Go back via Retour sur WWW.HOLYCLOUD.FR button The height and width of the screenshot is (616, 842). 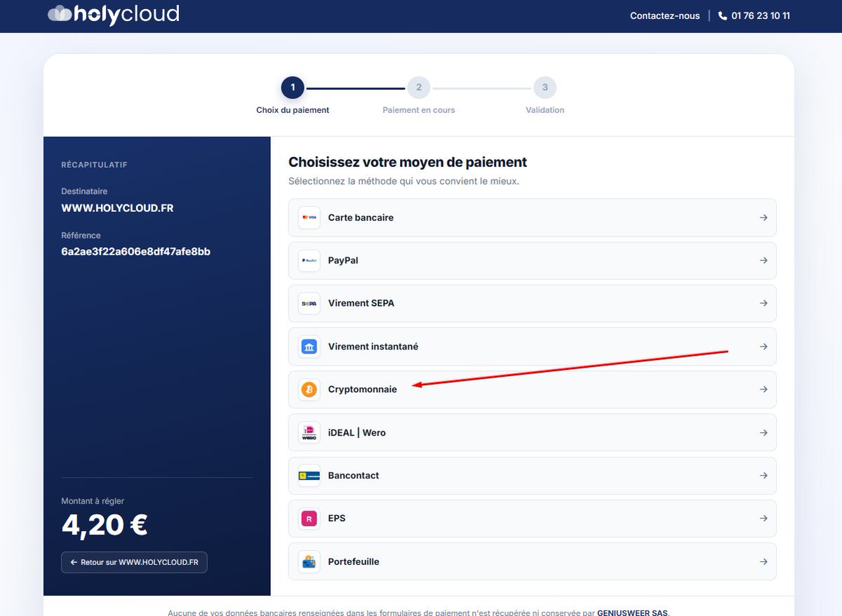click(x=134, y=562)
